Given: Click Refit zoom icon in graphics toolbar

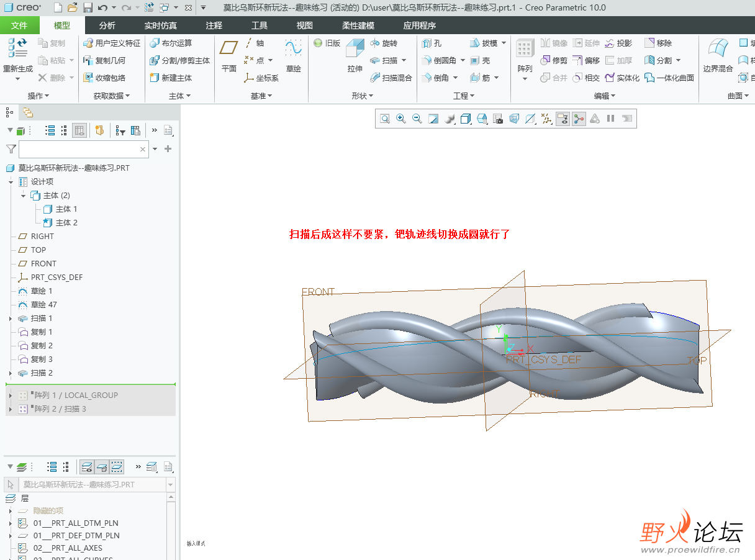Looking at the screenshot, I should coord(385,119).
